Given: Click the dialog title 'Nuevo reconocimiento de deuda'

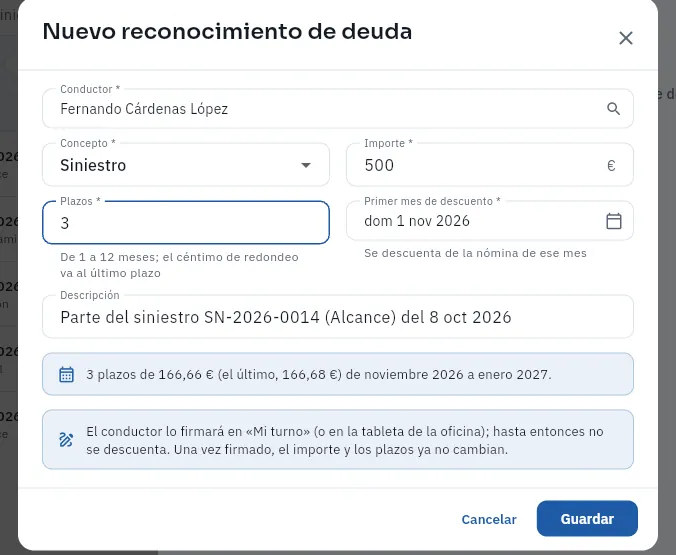Looking at the screenshot, I should [x=227, y=31].
